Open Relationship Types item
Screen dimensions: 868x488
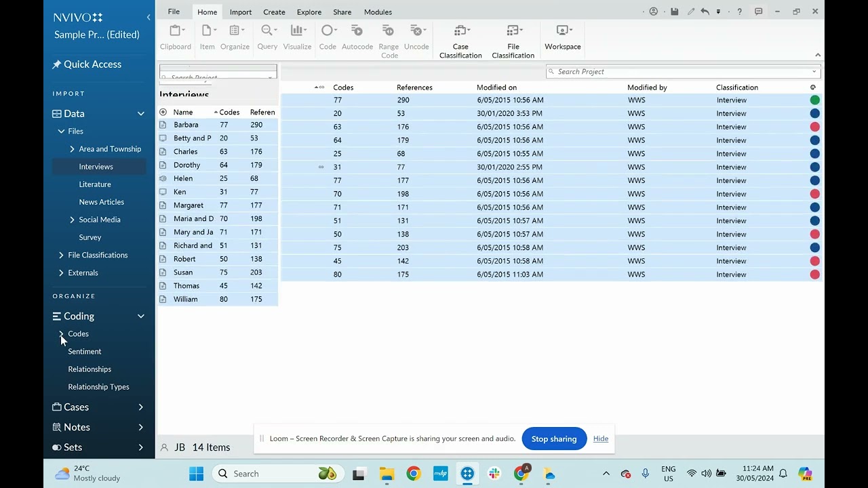pyautogui.click(x=98, y=387)
